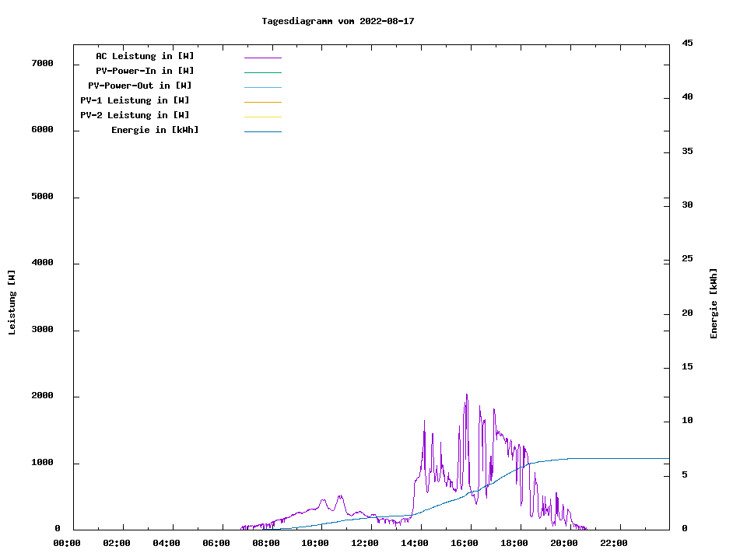Click the left axis title 'Leistung [W]'
Image resolution: width=747 pixels, height=560 pixels.
pyautogui.click(x=12, y=303)
